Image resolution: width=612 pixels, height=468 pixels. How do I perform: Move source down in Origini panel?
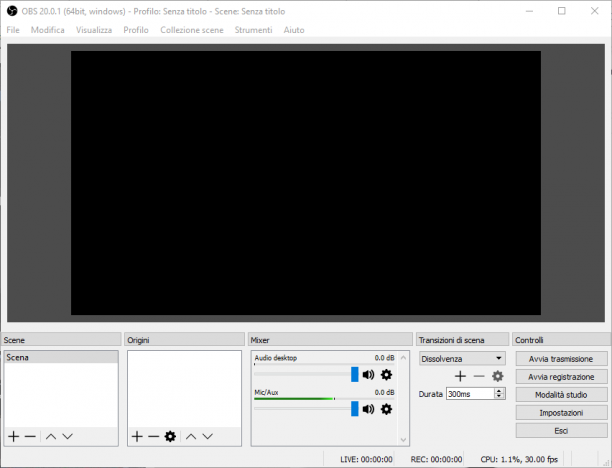pos(208,436)
